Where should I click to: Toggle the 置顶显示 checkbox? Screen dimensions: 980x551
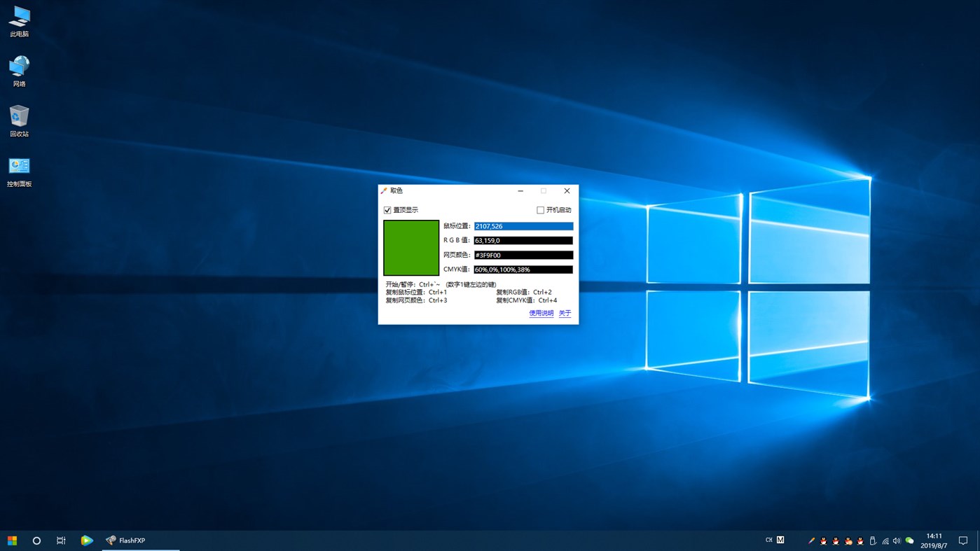pyautogui.click(x=387, y=210)
